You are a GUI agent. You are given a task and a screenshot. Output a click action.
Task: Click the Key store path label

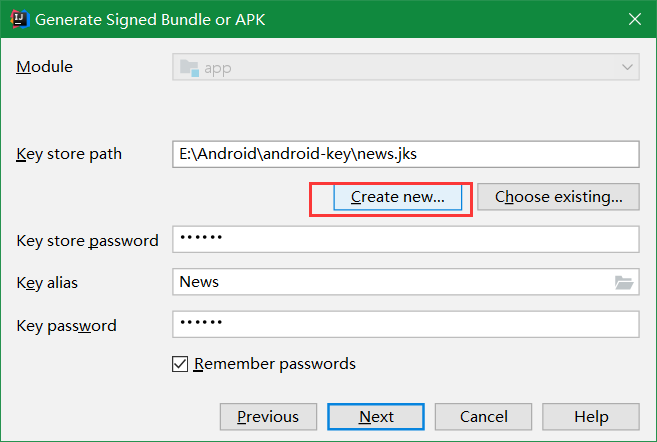tap(69, 154)
